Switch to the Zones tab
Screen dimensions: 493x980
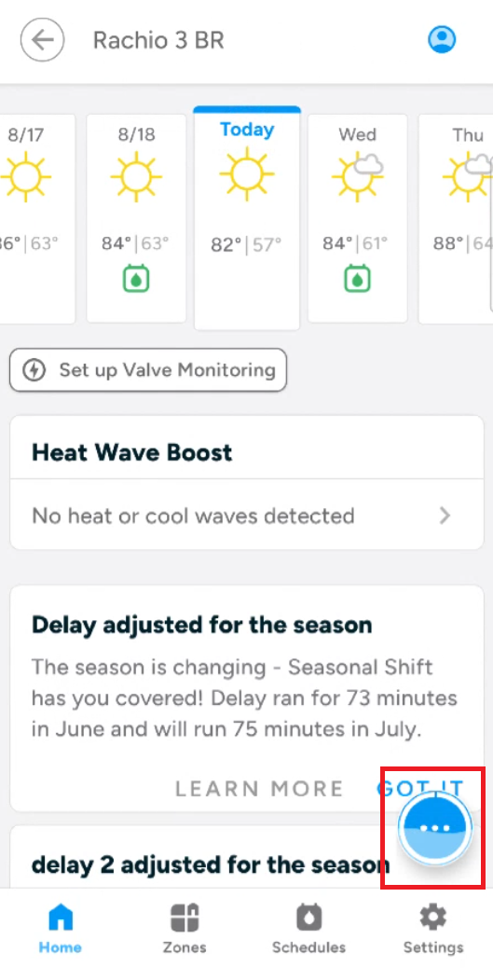(x=185, y=930)
